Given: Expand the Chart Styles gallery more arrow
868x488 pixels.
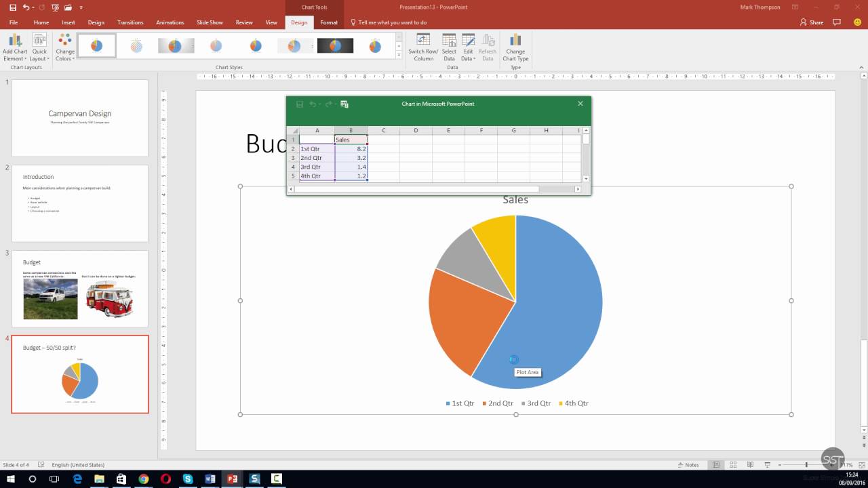Looking at the screenshot, I should click(x=400, y=56).
